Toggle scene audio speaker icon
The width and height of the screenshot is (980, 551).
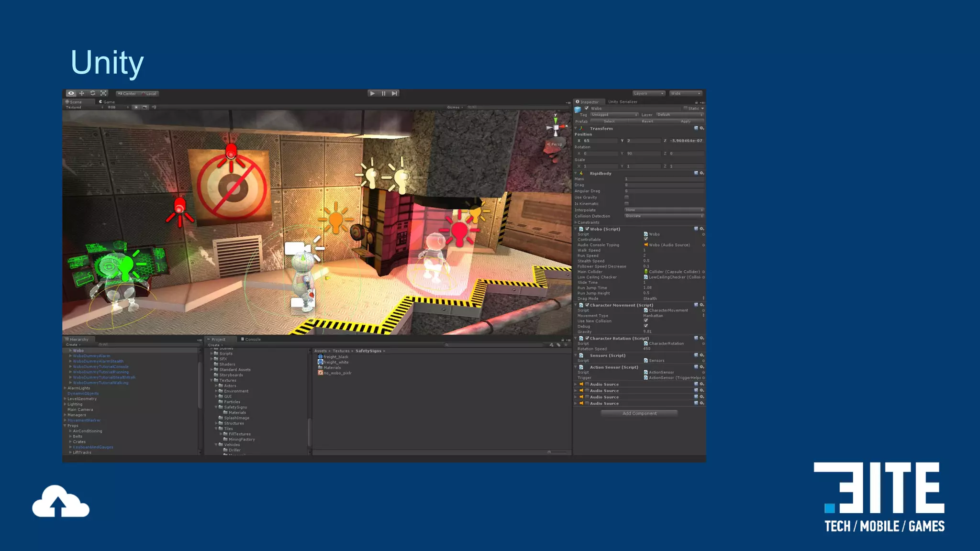154,107
